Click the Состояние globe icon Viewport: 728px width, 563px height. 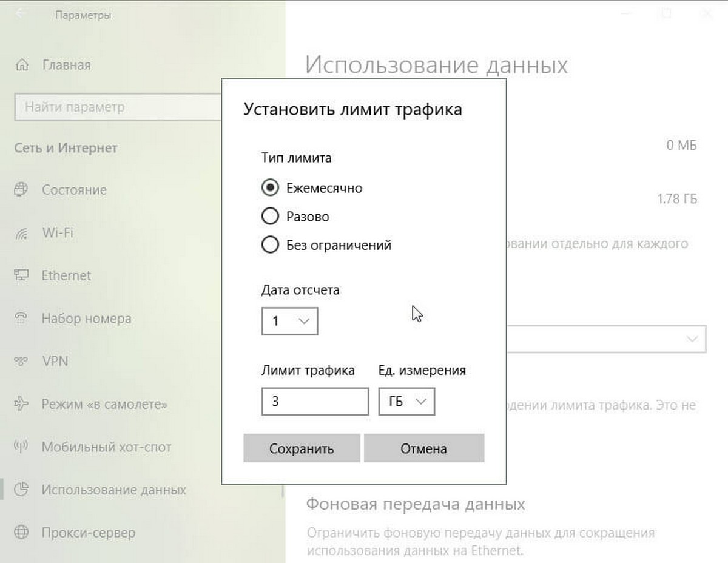coord(21,190)
